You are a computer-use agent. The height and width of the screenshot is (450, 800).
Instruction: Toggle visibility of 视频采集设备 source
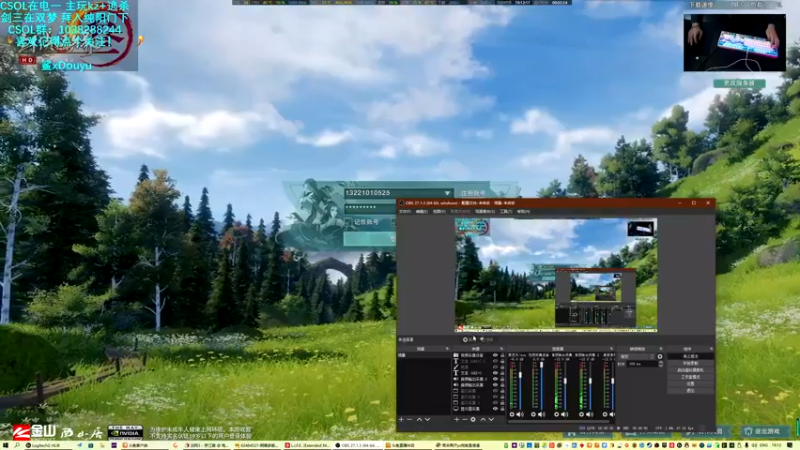pyautogui.click(x=495, y=355)
